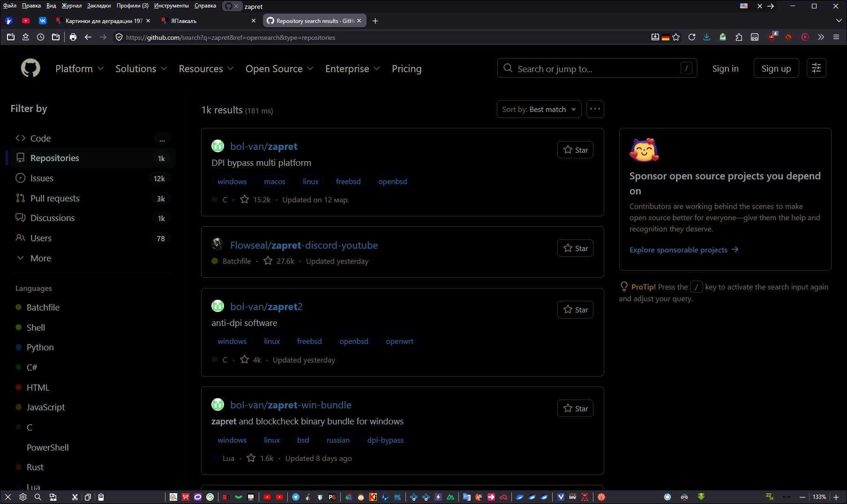Filter results by Python language
The height and width of the screenshot is (504, 847).
(x=40, y=347)
